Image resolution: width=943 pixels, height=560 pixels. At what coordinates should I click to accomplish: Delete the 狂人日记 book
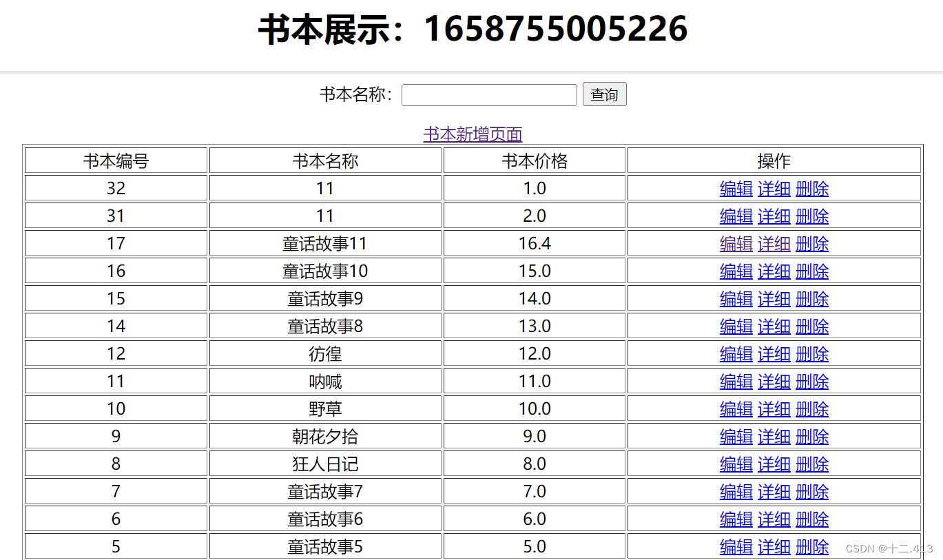pos(812,464)
